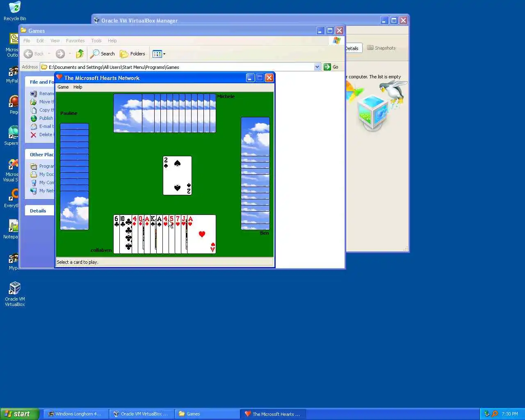Open Programs link under Other Places
Screen dimensions: 525x420
[42, 166]
